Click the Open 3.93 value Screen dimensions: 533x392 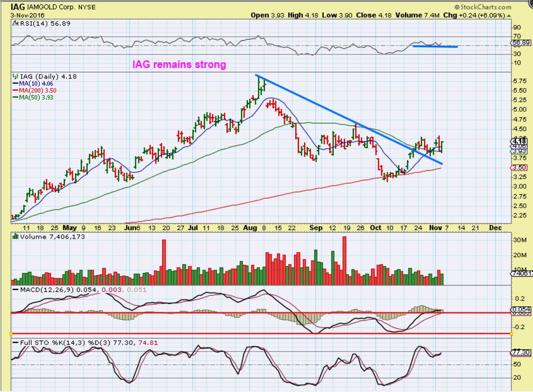click(x=267, y=15)
